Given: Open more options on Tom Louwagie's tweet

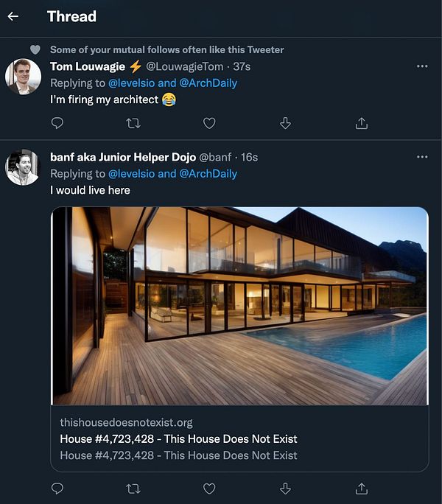Looking at the screenshot, I should 422,66.
